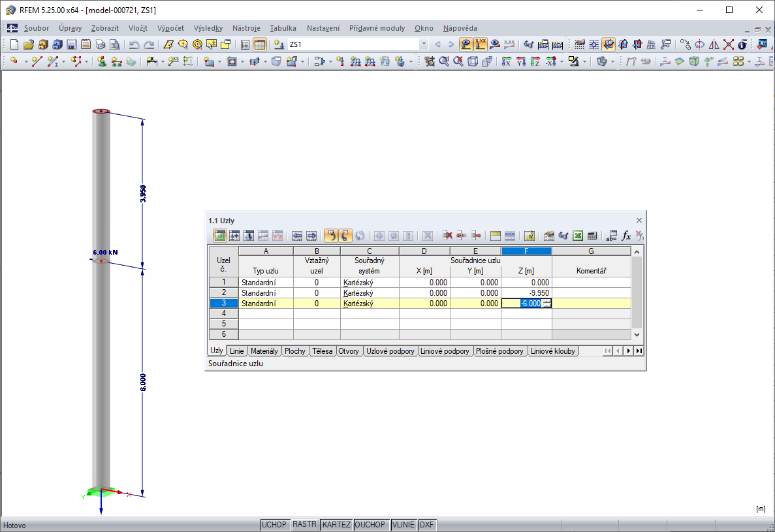Switch to wireframe cube display icon
The width and height of the screenshot is (775, 532).
tap(473, 61)
